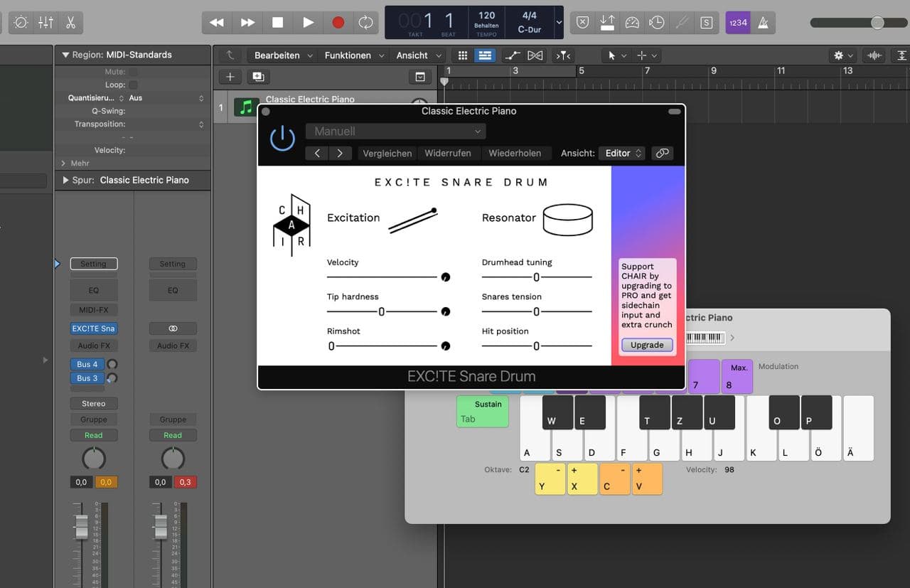910x588 pixels.
Task: Expand the Spur: Classic Electric Piano triangle
Action: 65,180
